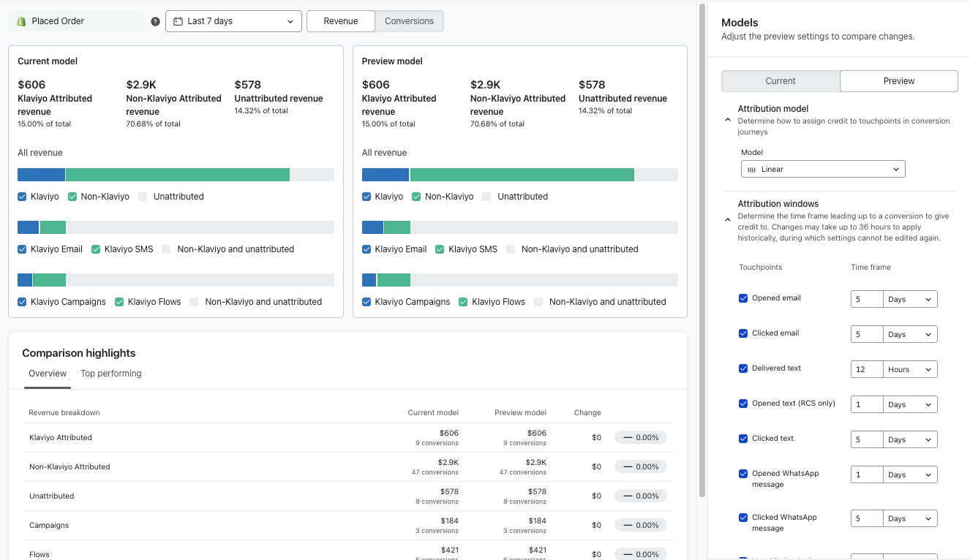Open the Linear attribution model dropdown

point(823,170)
